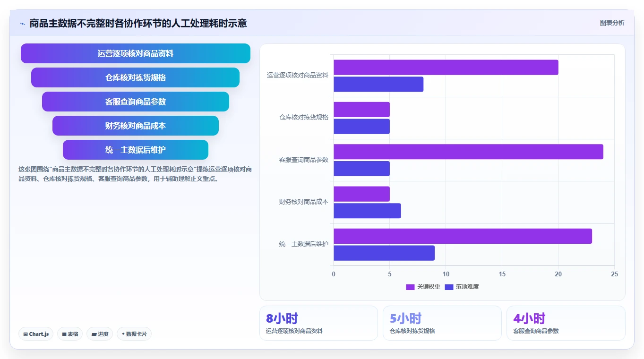Select the 统一主数据后维护 funnel stage
Screen dimensions: 644x359
(136, 150)
